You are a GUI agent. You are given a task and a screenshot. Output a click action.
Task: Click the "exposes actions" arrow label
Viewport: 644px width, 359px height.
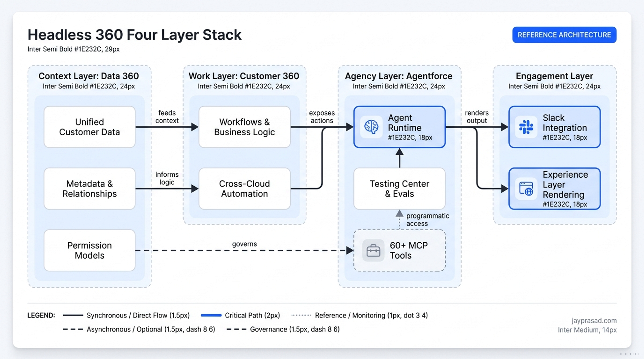tap(322, 117)
